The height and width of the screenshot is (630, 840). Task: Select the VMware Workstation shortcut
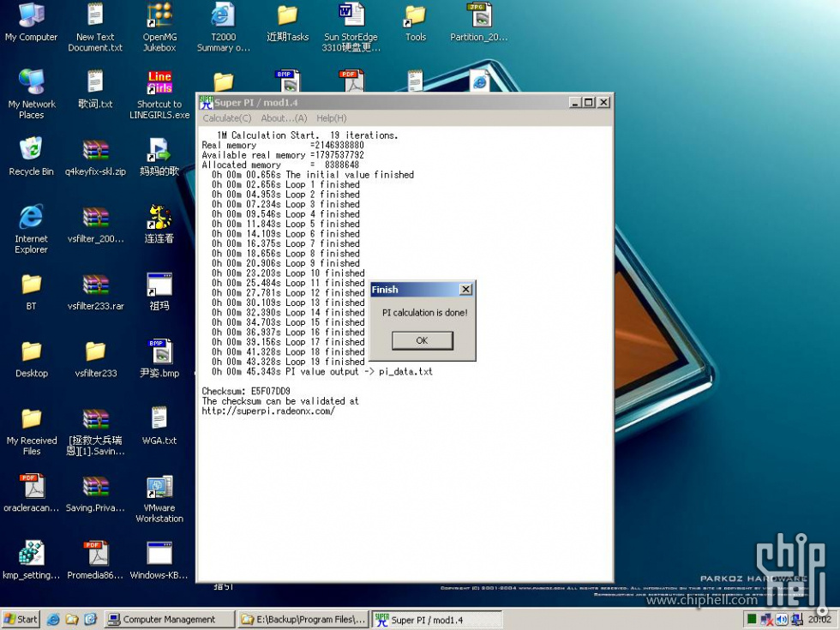pos(159,498)
